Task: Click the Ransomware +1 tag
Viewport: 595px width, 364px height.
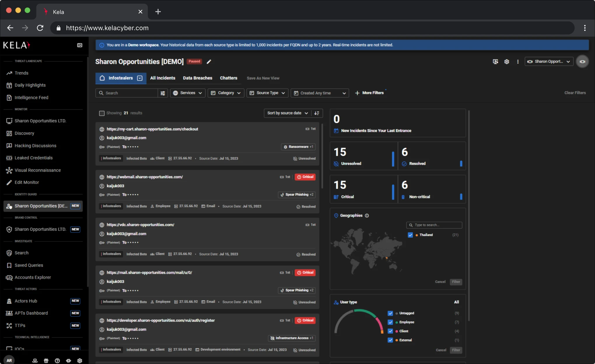Action: click(298, 147)
